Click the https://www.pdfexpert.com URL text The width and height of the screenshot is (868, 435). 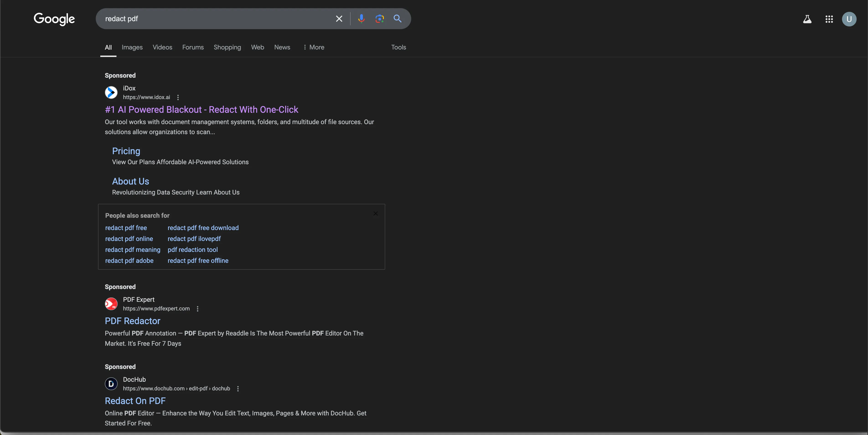coord(156,309)
